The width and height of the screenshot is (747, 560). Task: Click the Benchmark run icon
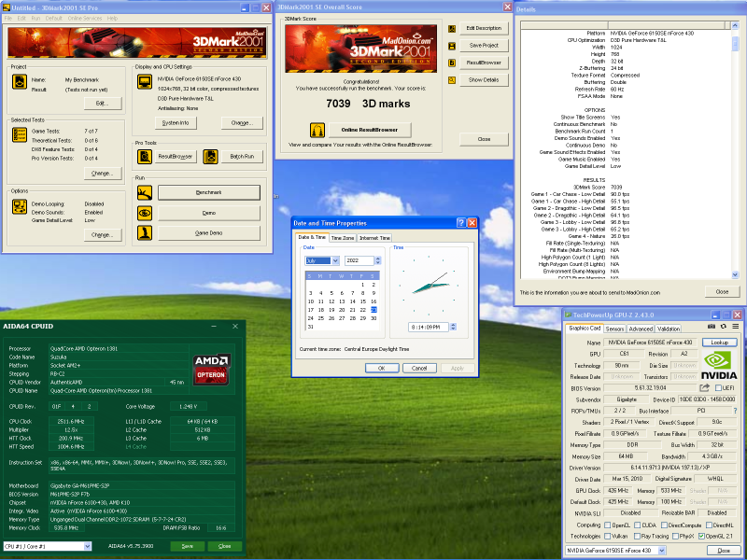145,192
